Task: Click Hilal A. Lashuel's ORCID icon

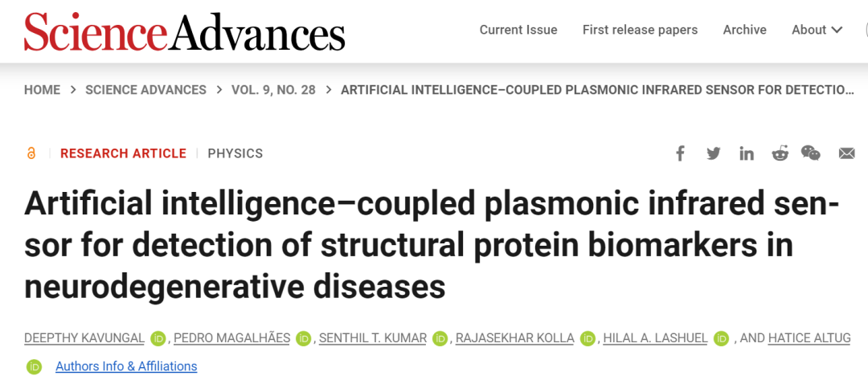Action: (721, 338)
